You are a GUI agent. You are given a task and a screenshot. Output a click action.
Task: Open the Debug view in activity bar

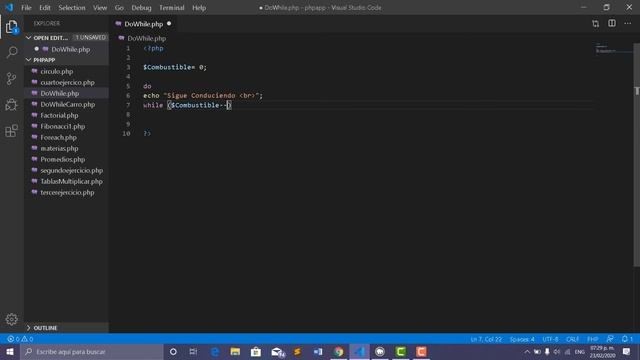[11, 105]
